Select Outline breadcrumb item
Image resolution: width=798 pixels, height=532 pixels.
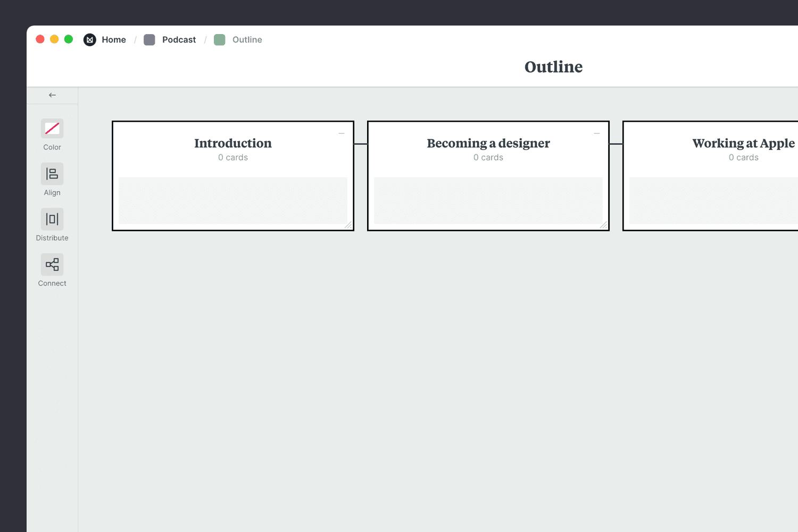coord(247,40)
